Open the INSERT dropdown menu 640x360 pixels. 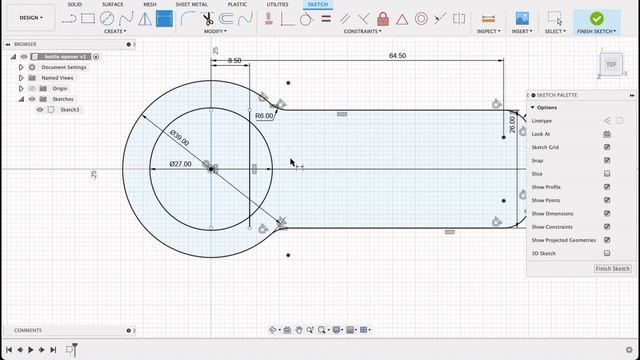pos(522,31)
